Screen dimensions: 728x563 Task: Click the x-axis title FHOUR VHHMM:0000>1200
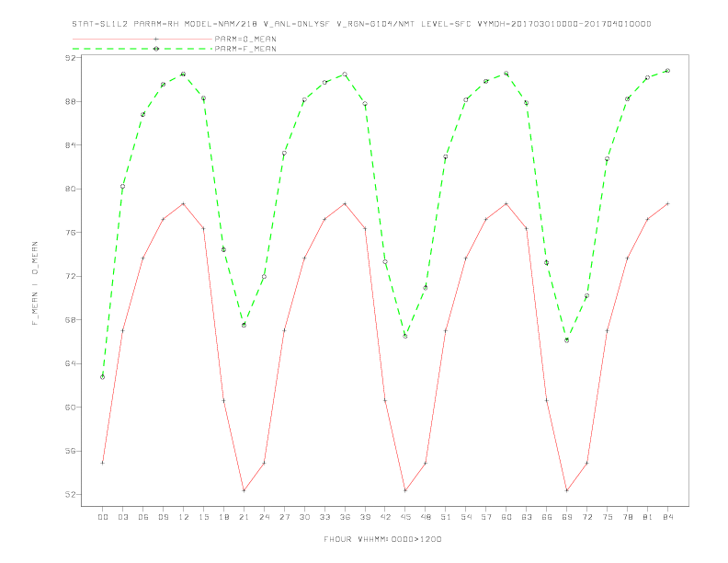point(382,539)
